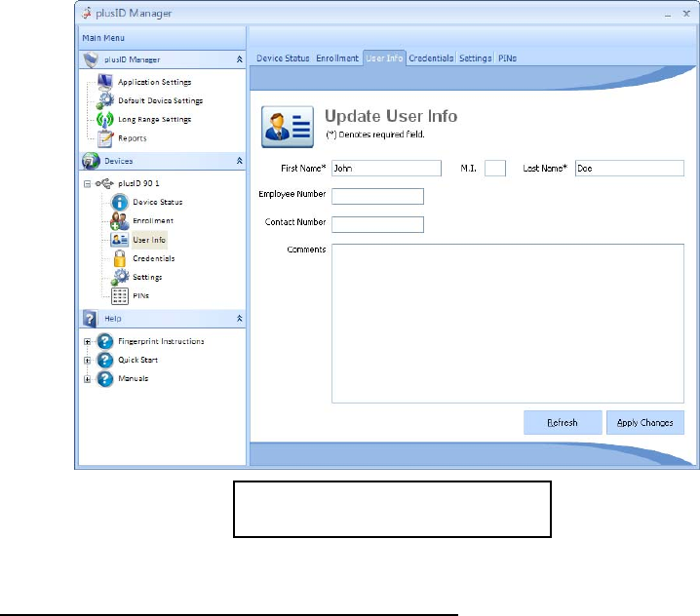Click the Refresh button
The image size is (700, 616).
pos(563,422)
